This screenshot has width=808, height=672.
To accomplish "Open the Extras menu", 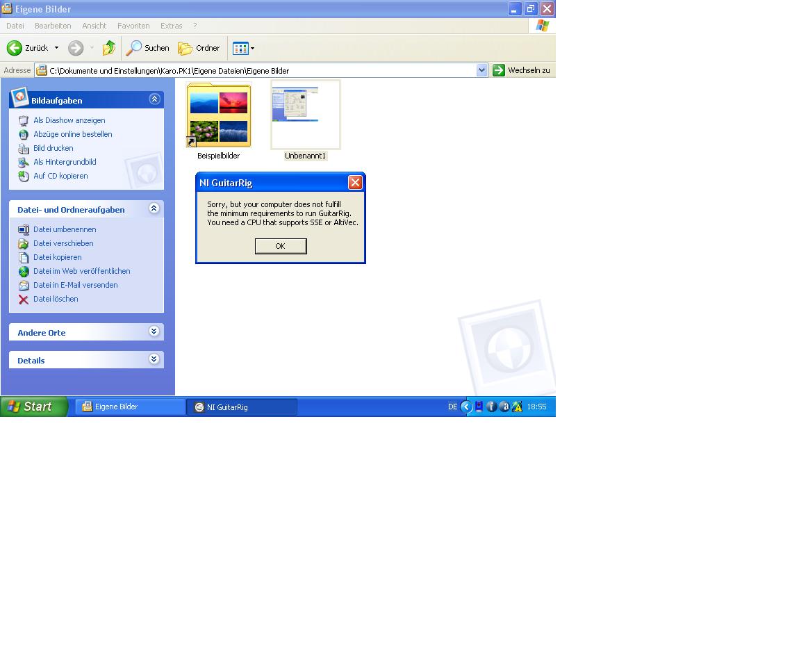I will tap(171, 26).
